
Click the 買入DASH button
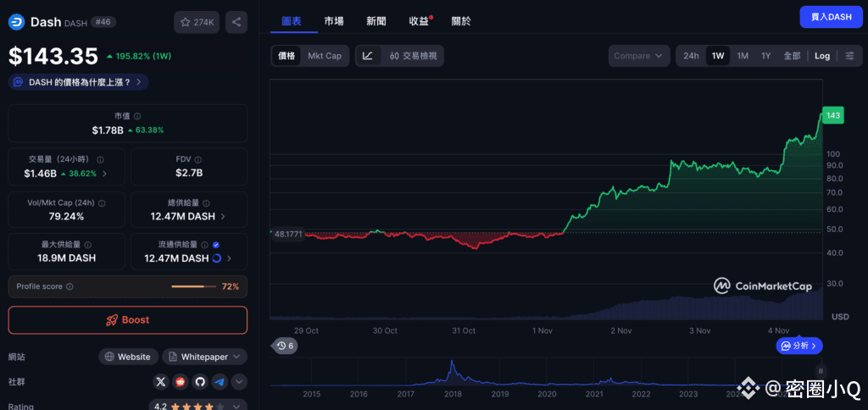[x=831, y=17]
